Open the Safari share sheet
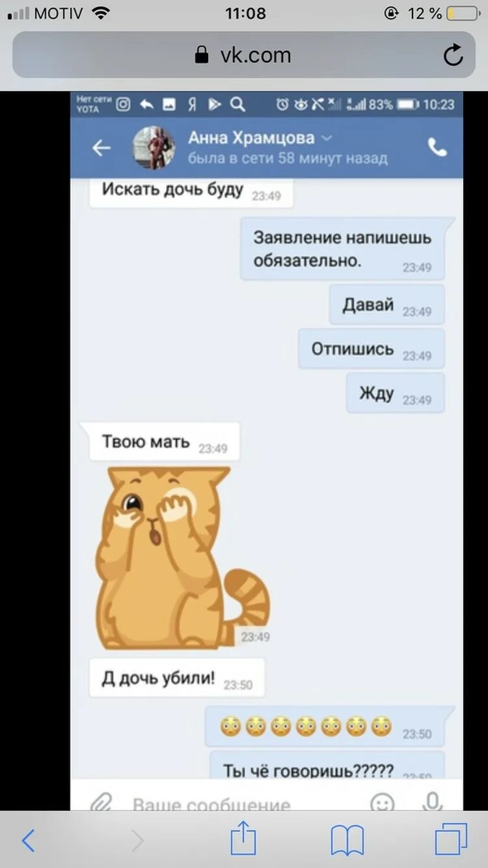 [243, 838]
